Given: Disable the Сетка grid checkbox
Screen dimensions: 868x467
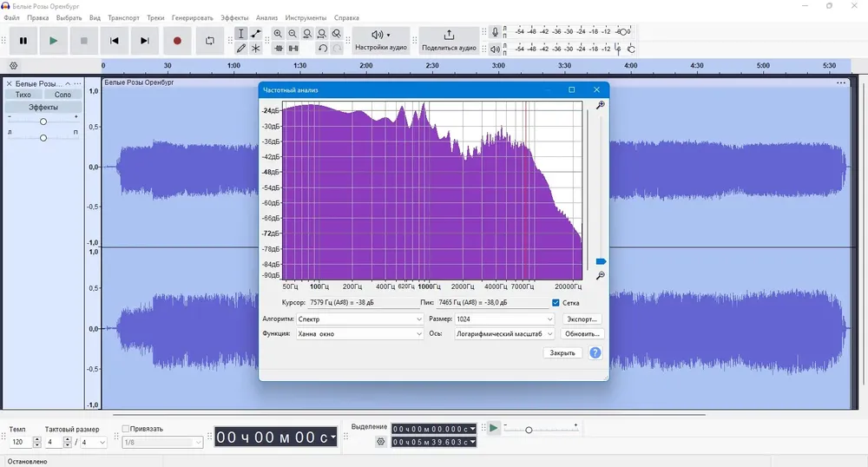Looking at the screenshot, I should [556, 303].
